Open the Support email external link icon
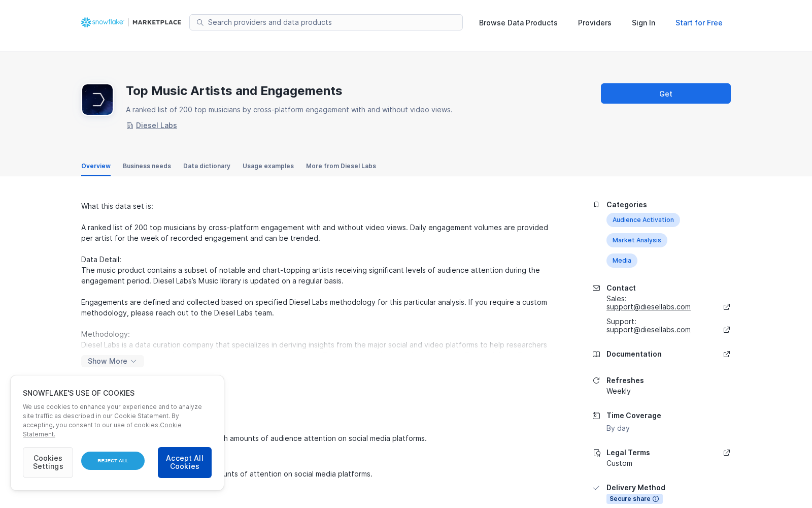812x508 pixels. coord(727,330)
